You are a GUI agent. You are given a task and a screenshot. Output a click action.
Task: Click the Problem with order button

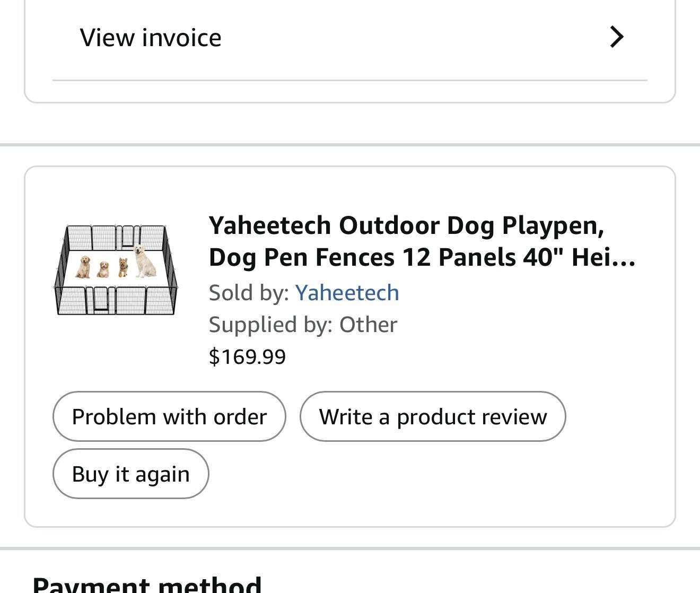(x=169, y=416)
